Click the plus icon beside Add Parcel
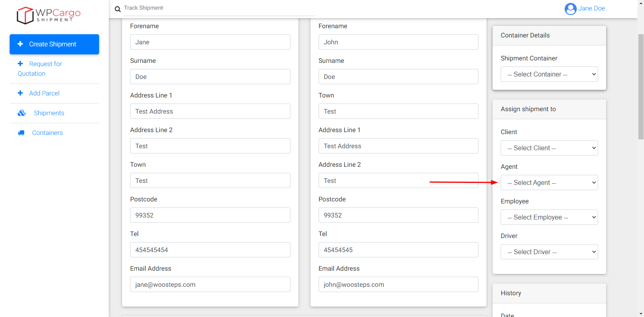The height and width of the screenshot is (317, 644). [x=20, y=93]
